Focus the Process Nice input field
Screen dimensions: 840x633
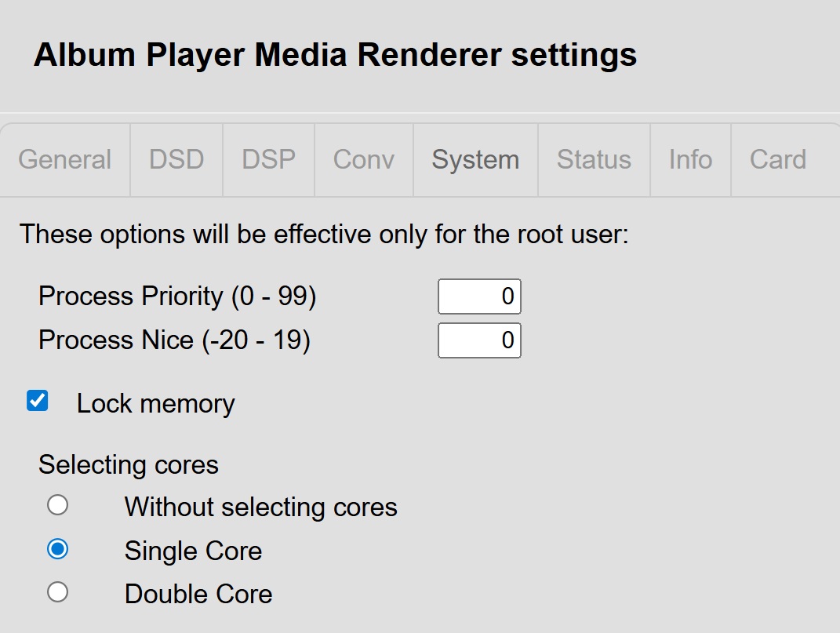click(x=479, y=340)
